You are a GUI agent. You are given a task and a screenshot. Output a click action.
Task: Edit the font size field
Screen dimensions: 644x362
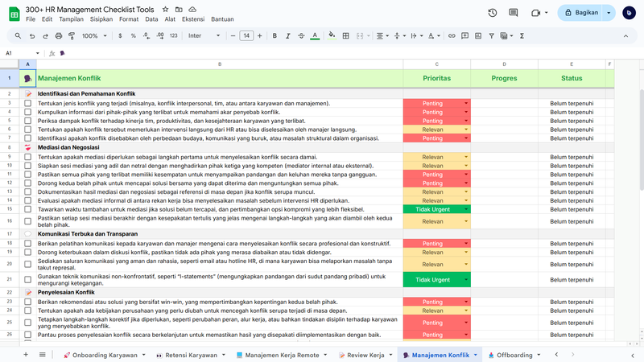pyautogui.click(x=246, y=36)
